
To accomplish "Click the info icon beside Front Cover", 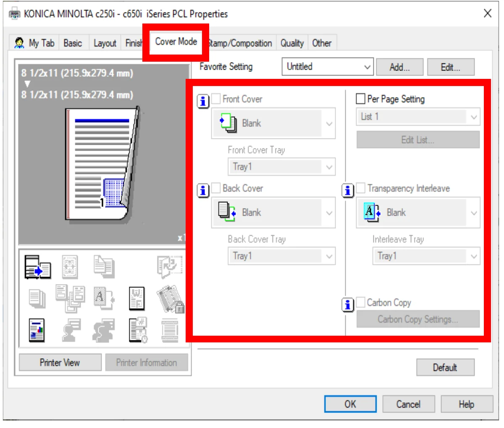I will pos(203,101).
